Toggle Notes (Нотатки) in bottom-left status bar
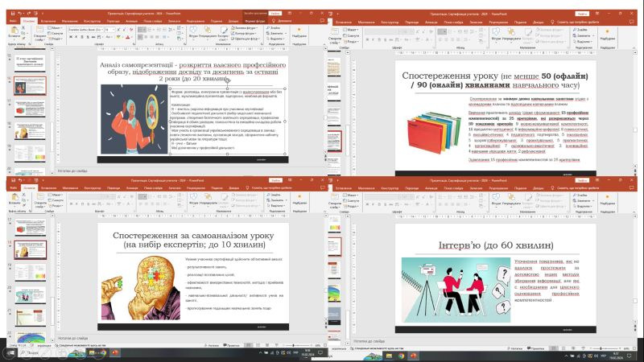The width and height of the screenshot is (644, 362). pyautogui.click(x=213, y=346)
